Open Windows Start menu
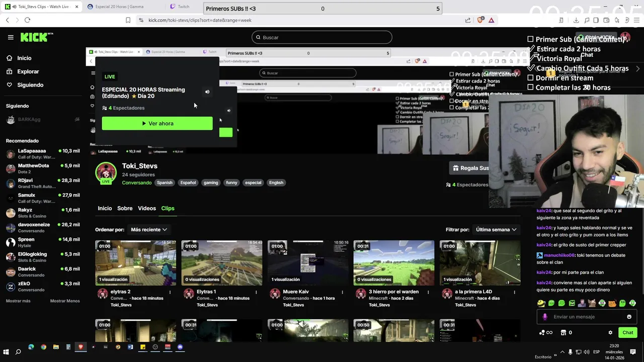 [6, 351]
